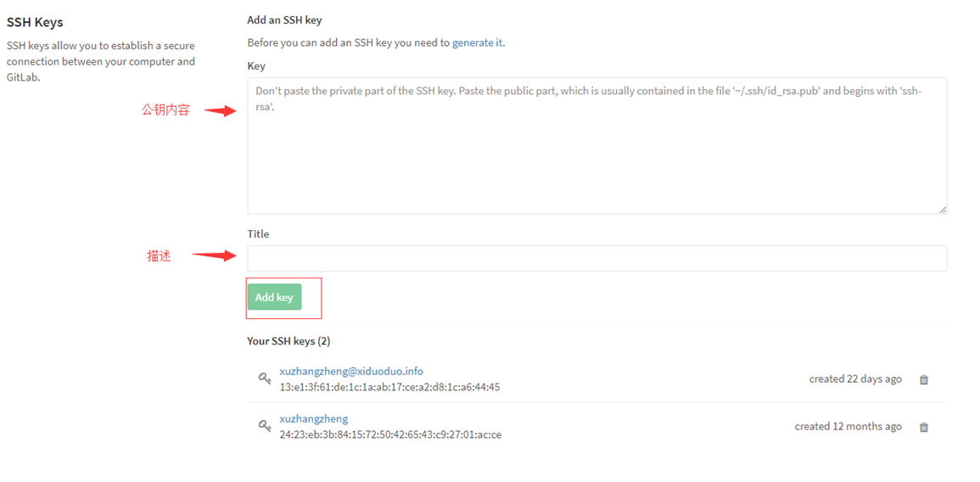Click the 'Your SSH keys (2)' heading
This screenshot has height=482, width=980.
(288, 341)
